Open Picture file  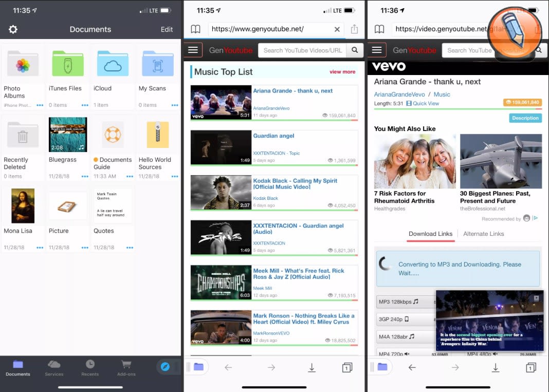tap(68, 206)
